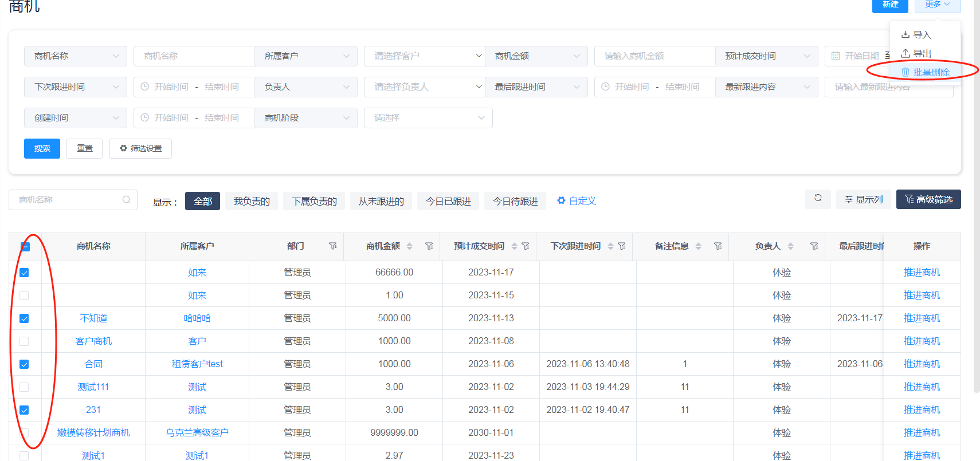The width and height of the screenshot is (980, 461).
Task: Select 批量删除 from the more menu
Action: point(926,72)
